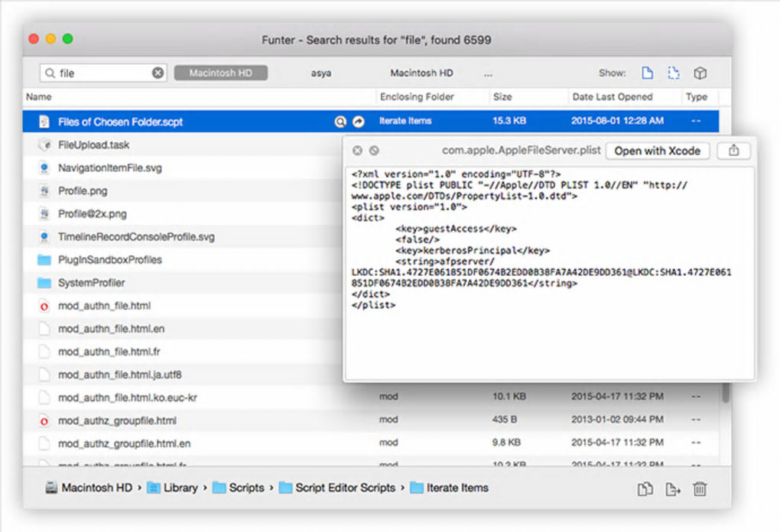Viewport: 780px width, 532px height.
Task: Select Profile.png row
Action: pyautogui.click(x=183, y=191)
